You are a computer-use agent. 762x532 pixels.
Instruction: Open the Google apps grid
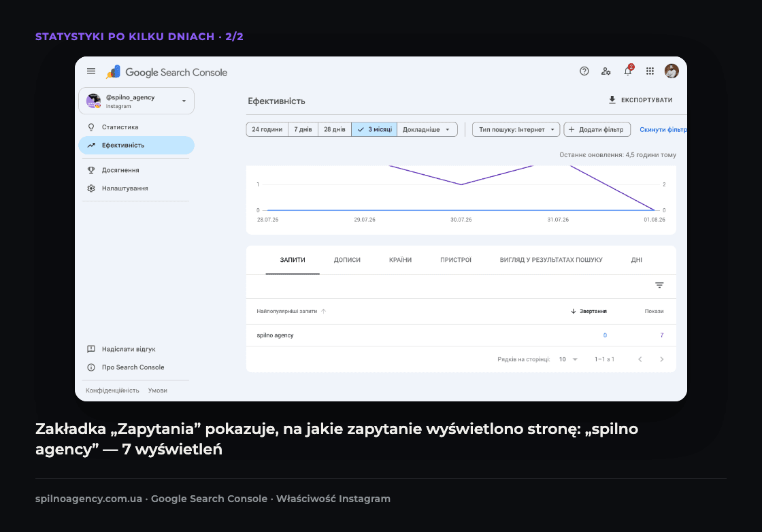[650, 71]
